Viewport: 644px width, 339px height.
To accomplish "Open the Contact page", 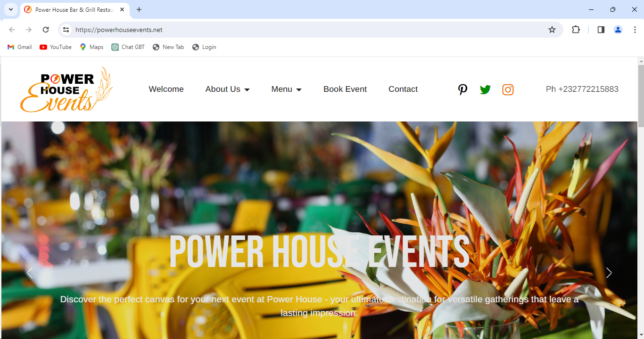I will (403, 89).
